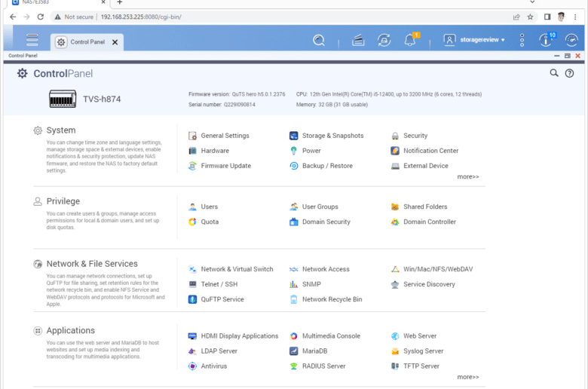Open General Settings
588x389 pixels.
pyautogui.click(x=219, y=136)
